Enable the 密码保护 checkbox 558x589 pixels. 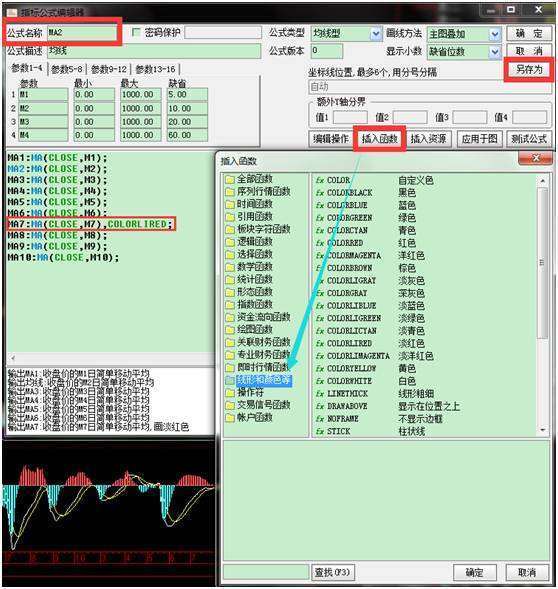[136, 33]
